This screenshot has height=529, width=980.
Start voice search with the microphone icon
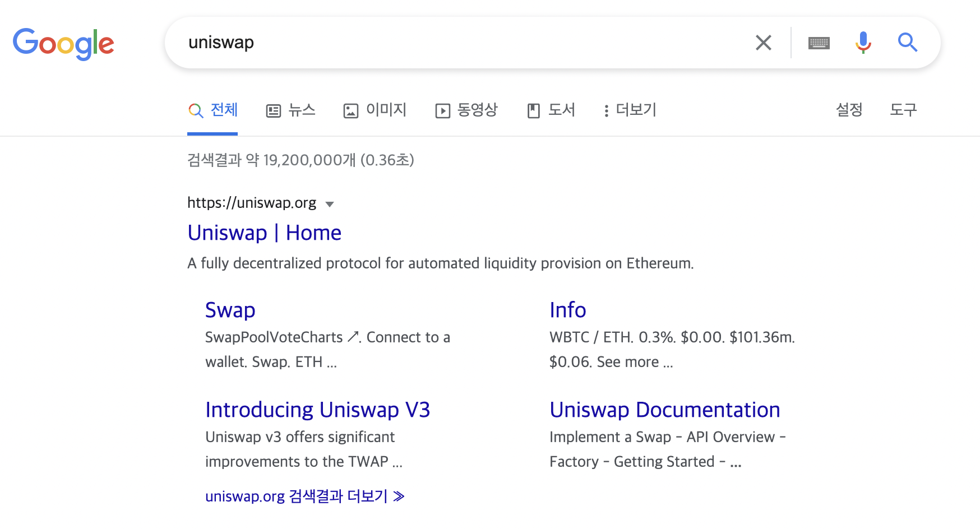862,42
